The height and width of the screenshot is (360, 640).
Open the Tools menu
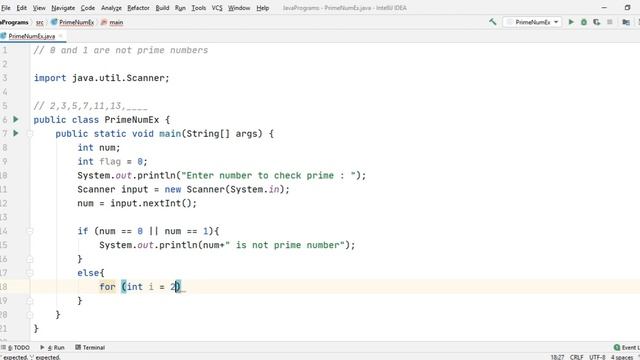point(199,8)
